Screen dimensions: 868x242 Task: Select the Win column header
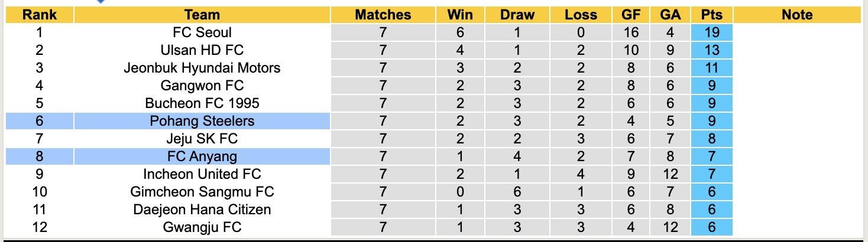[x=461, y=15]
